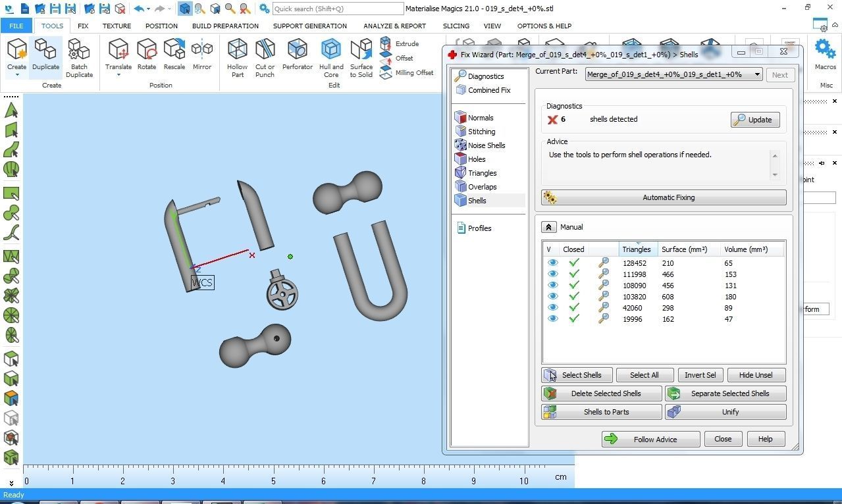This screenshot has height=504, width=842.
Task: Open the Hollow Part tool
Action: (x=238, y=58)
